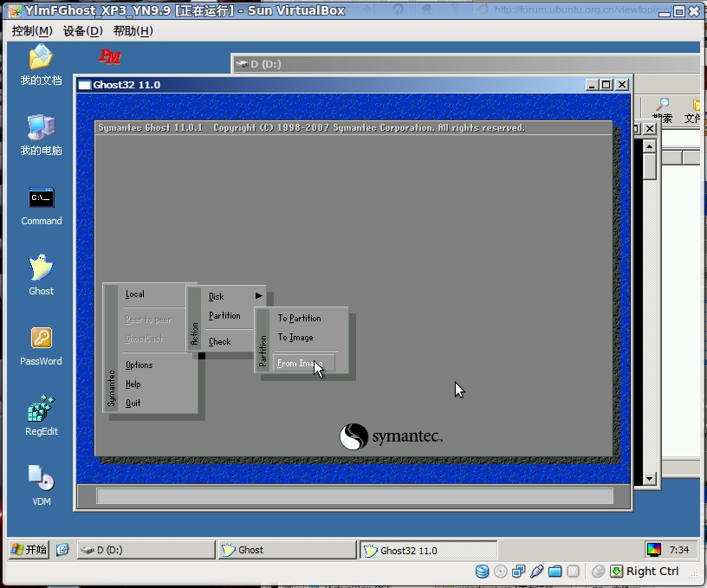Switch to Ghost taskbar button
The height and width of the screenshot is (588, 707).
point(288,550)
